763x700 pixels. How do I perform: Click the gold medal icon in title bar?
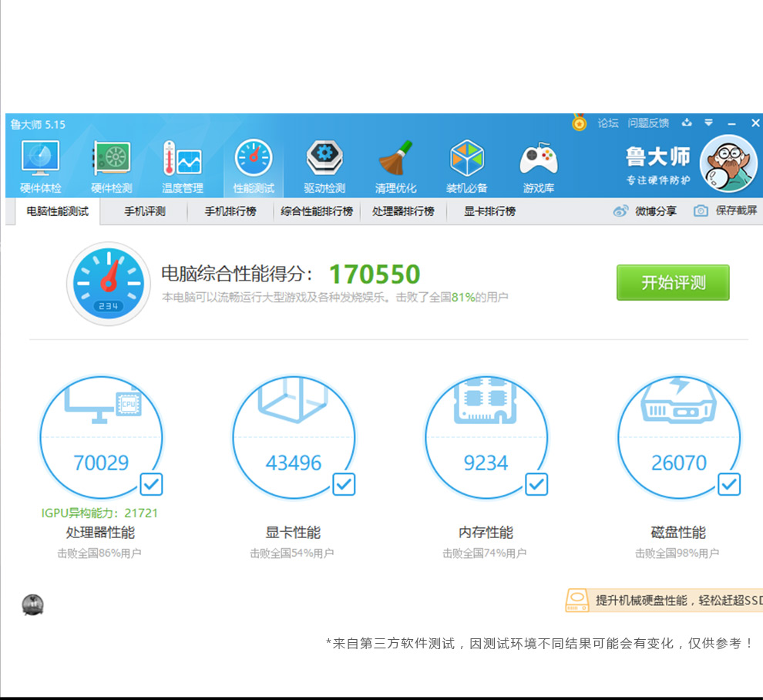579,123
